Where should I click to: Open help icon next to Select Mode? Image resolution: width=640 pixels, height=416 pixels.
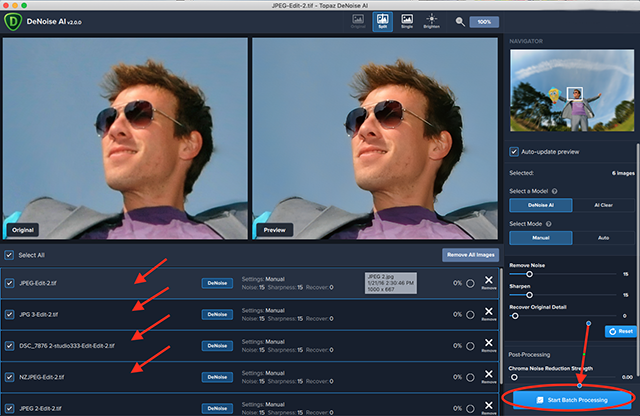549,224
